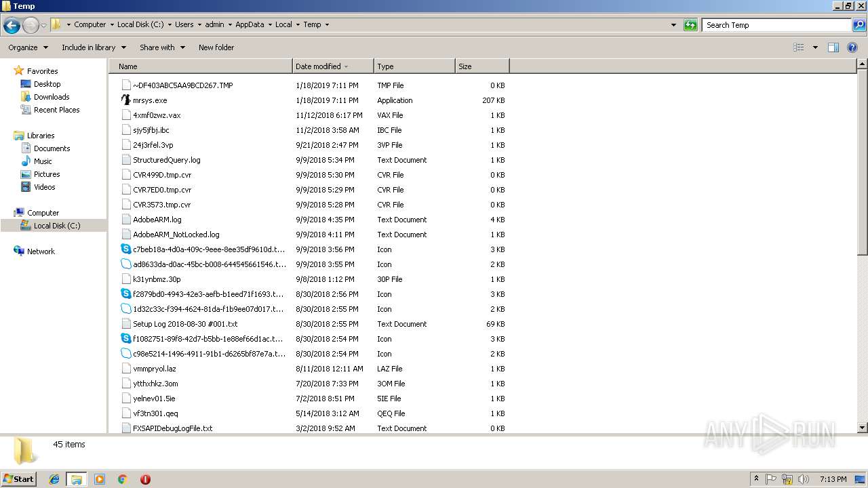
Task: Select file AdobeARM.log
Action: click(x=157, y=220)
